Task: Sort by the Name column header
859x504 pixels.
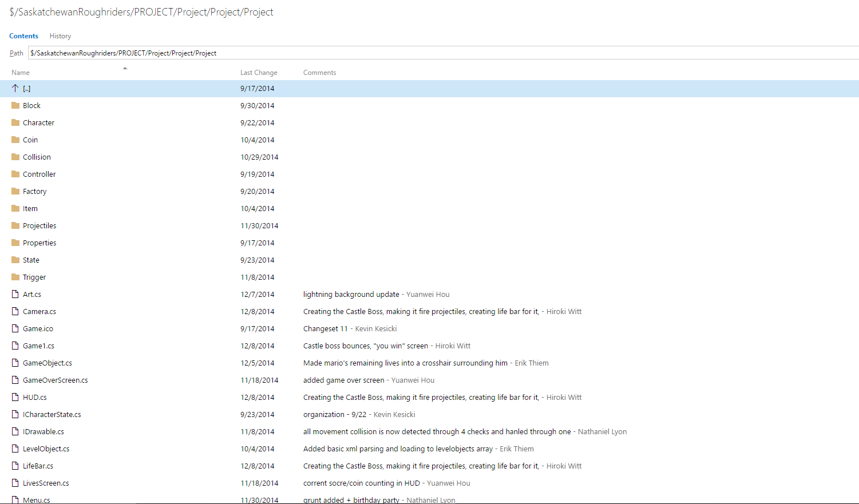Action: pyautogui.click(x=21, y=73)
